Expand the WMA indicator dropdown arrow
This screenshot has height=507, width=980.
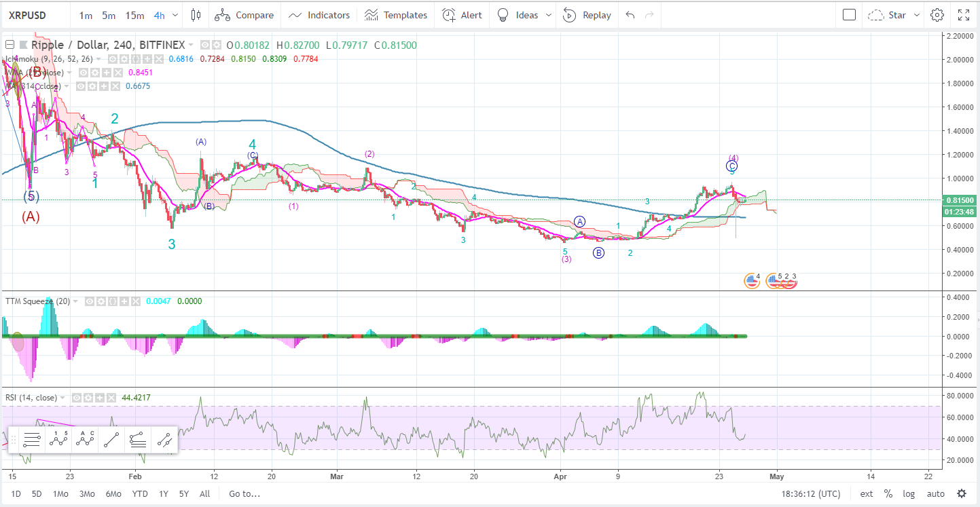click(69, 73)
